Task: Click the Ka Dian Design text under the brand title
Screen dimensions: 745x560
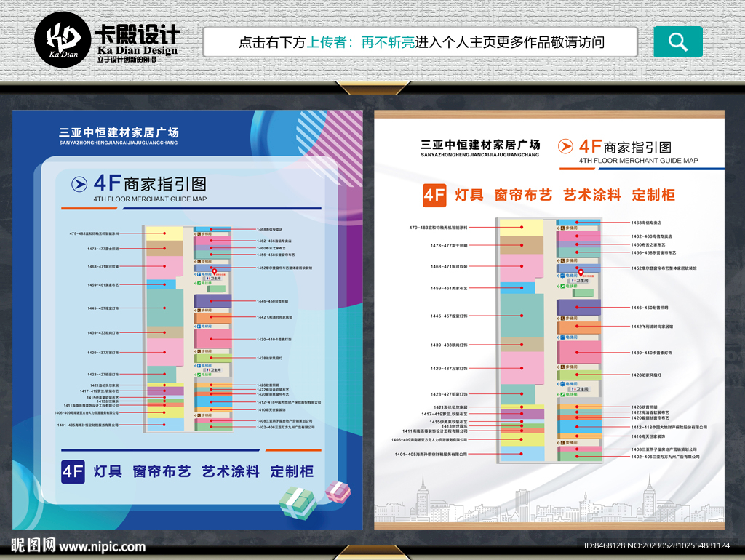Action: click(x=138, y=50)
